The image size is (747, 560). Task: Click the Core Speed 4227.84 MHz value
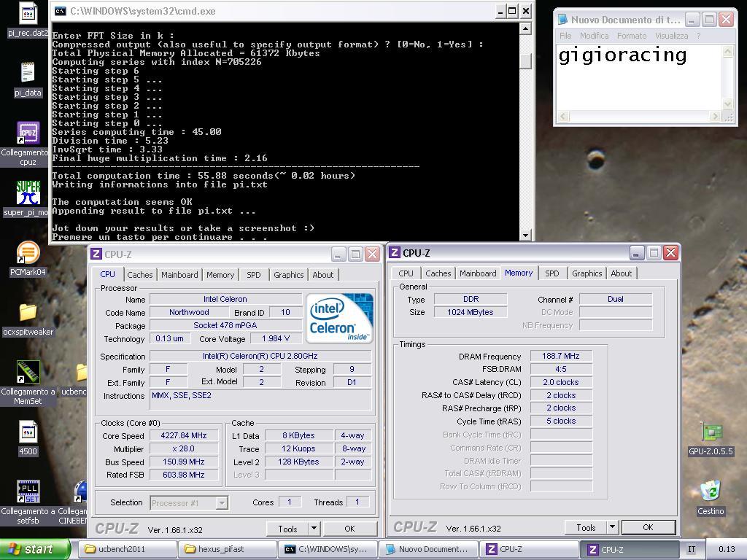(x=184, y=435)
